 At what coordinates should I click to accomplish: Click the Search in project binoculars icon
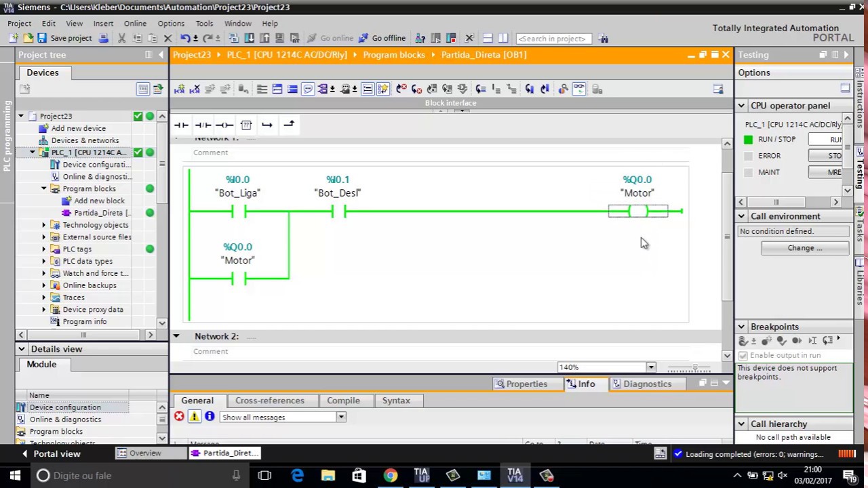coord(604,39)
